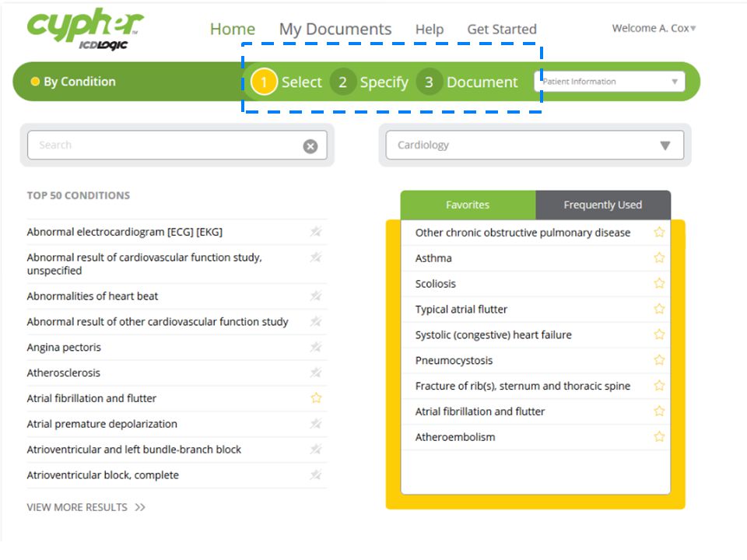Click the Atheroembolism star icon

pyautogui.click(x=659, y=436)
